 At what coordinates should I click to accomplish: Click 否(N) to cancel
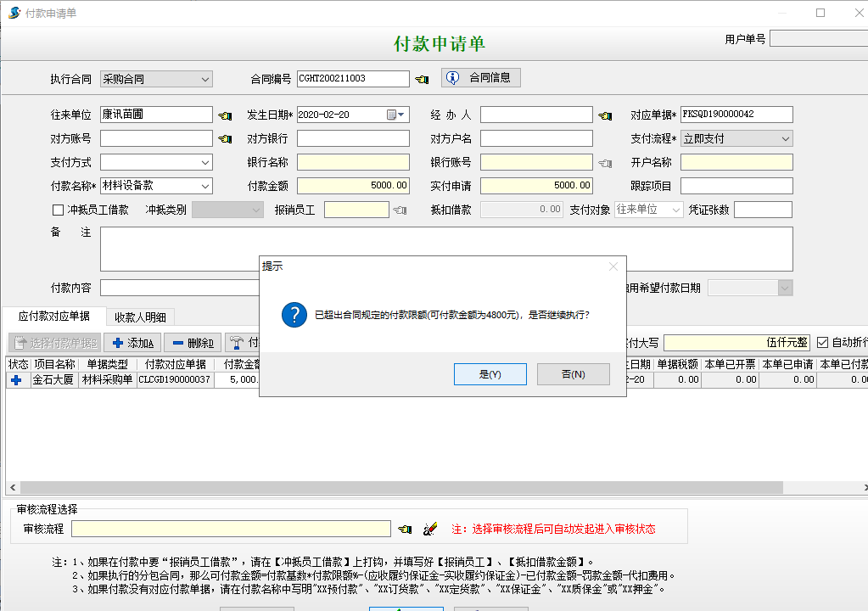(573, 374)
